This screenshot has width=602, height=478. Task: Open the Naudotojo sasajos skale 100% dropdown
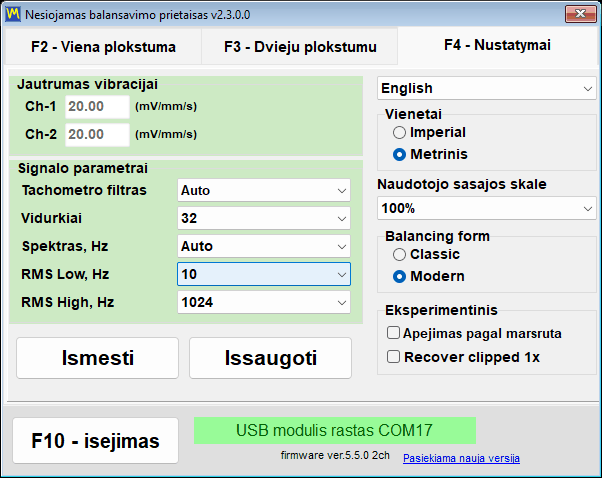coord(487,208)
